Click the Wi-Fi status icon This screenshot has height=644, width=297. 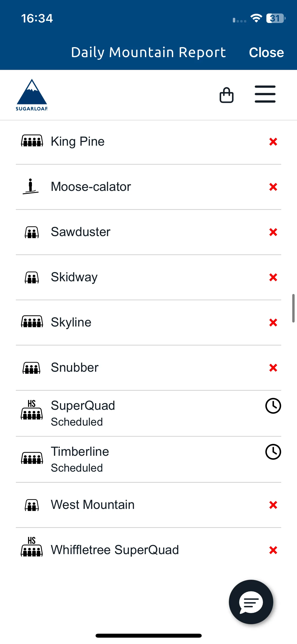coord(256,18)
